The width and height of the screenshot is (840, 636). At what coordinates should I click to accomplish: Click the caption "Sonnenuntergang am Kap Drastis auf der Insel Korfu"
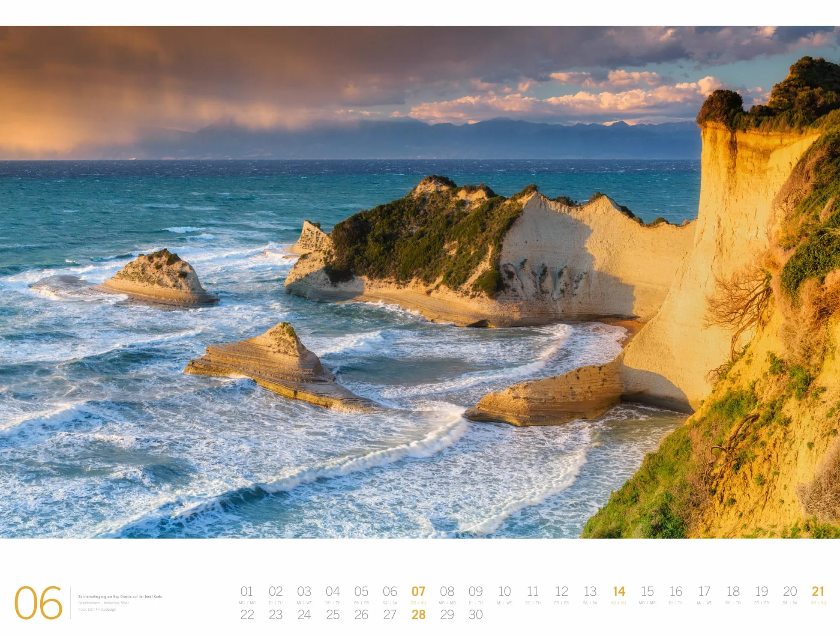(x=120, y=597)
